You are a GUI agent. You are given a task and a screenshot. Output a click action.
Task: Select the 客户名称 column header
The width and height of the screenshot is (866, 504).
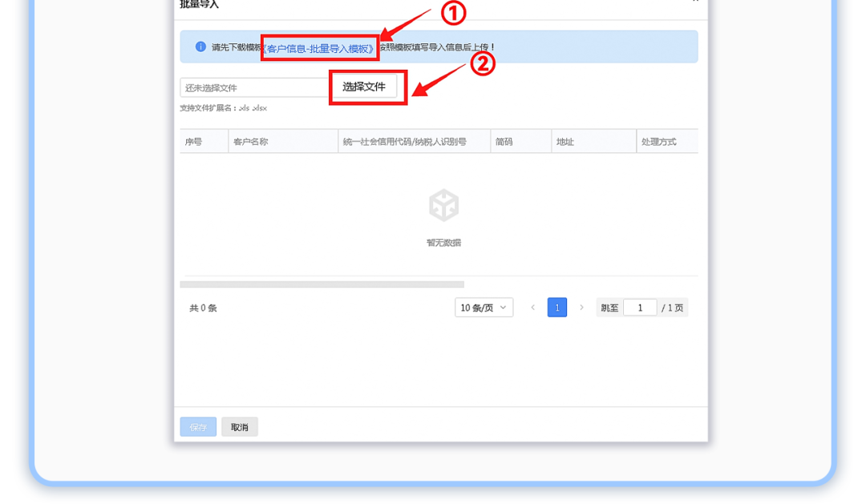pyautogui.click(x=283, y=141)
